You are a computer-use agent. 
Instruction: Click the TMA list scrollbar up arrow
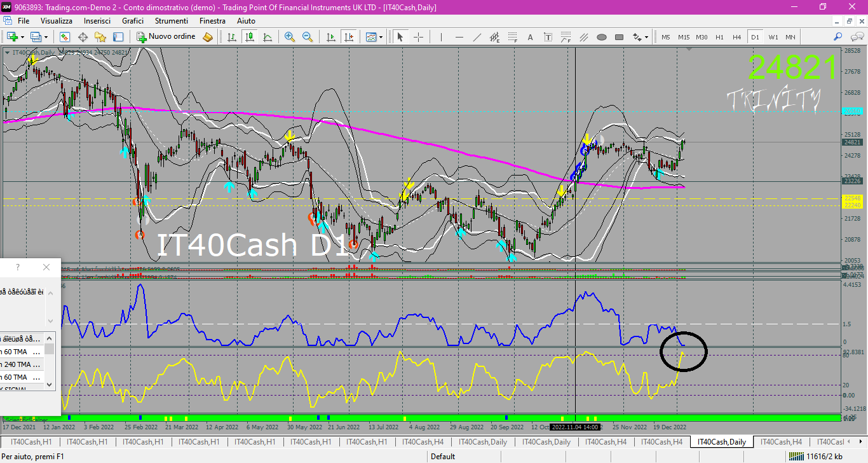[x=49, y=338]
